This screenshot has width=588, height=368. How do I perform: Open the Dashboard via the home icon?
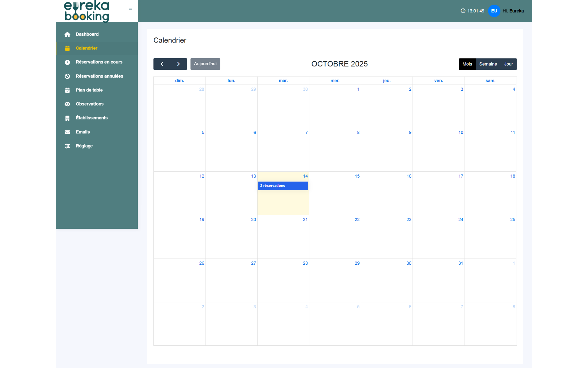coord(67,34)
